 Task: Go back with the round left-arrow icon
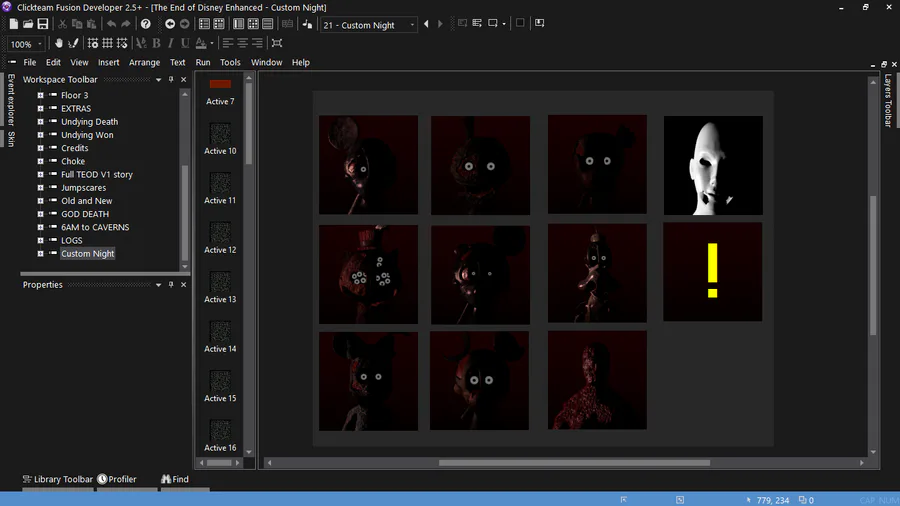click(170, 24)
